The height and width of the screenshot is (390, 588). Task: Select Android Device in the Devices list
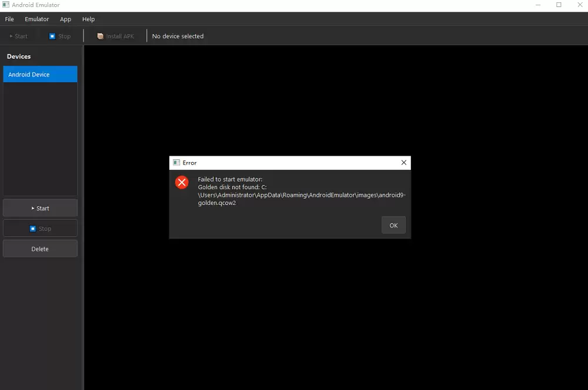pyautogui.click(x=40, y=75)
